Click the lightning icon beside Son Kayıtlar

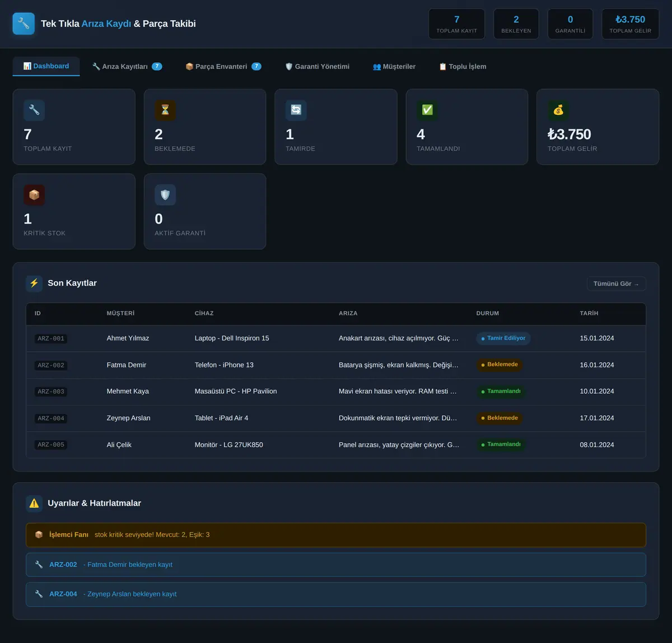34,283
